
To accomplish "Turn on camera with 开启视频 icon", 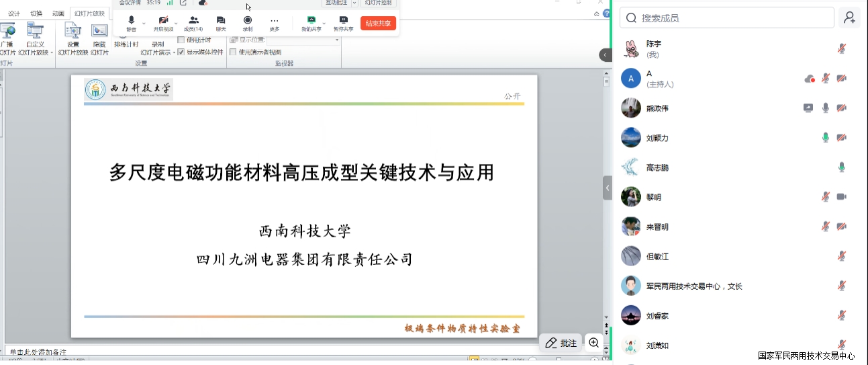I will [163, 23].
